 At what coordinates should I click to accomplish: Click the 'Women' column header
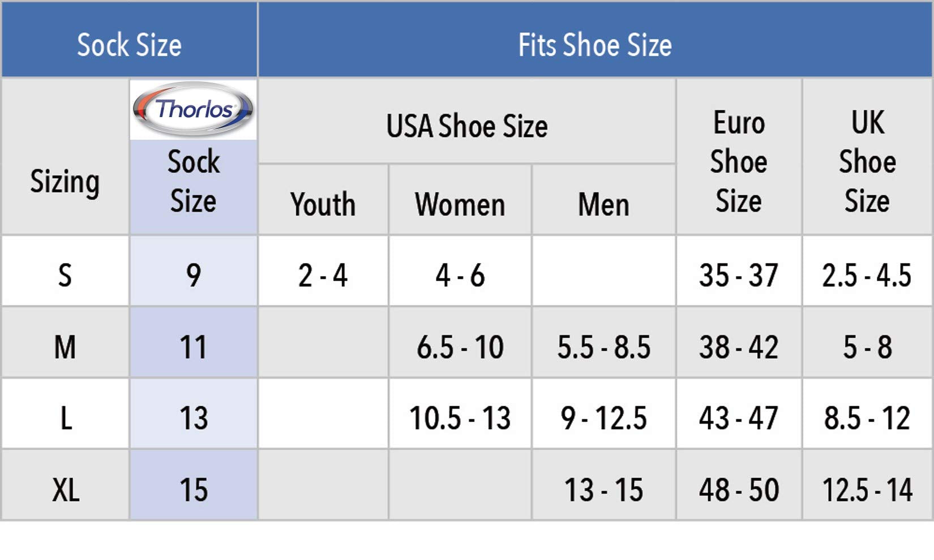[x=460, y=204]
